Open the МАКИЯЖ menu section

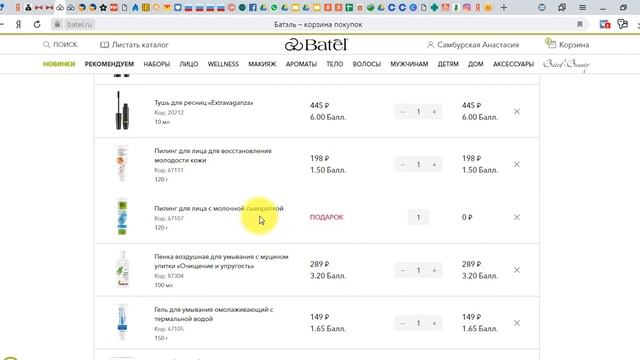pos(262,64)
